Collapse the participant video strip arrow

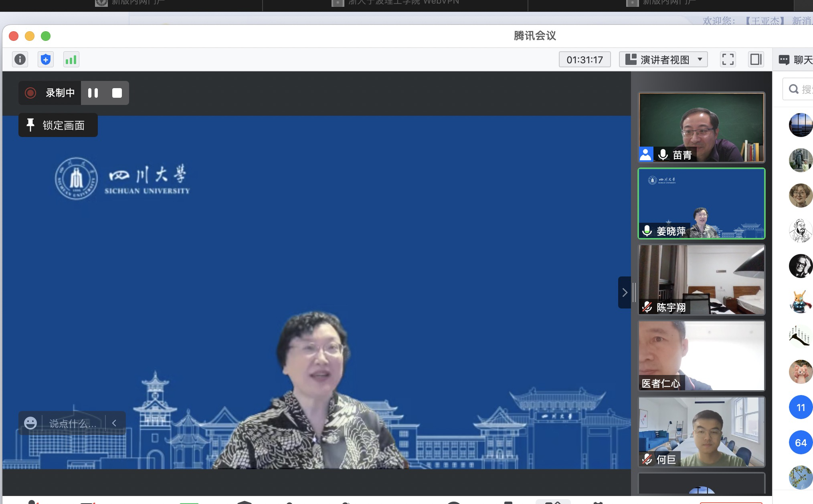pos(624,292)
